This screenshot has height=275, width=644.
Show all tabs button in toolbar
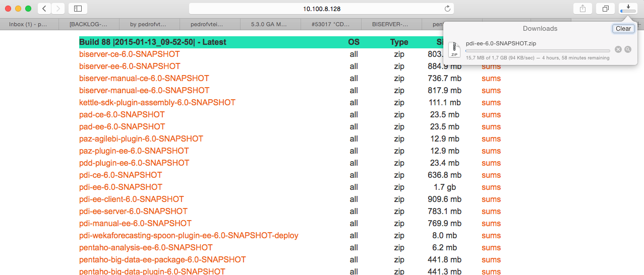click(x=605, y=9)
